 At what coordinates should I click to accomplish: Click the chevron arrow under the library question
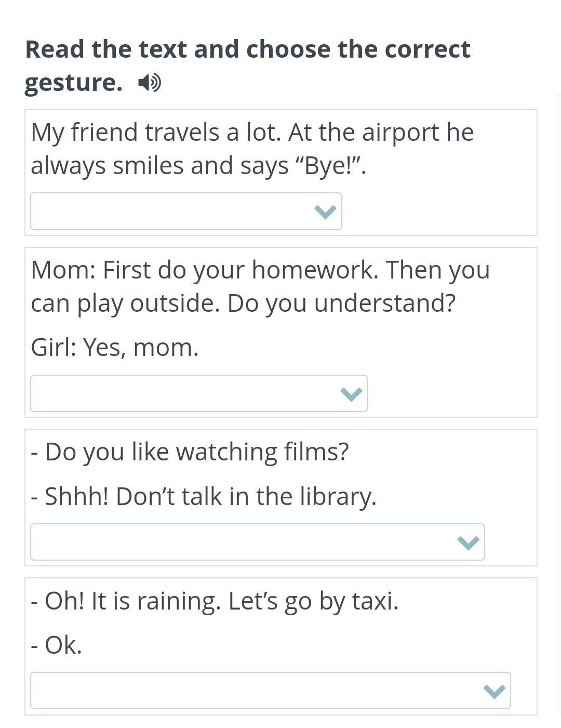468,542
